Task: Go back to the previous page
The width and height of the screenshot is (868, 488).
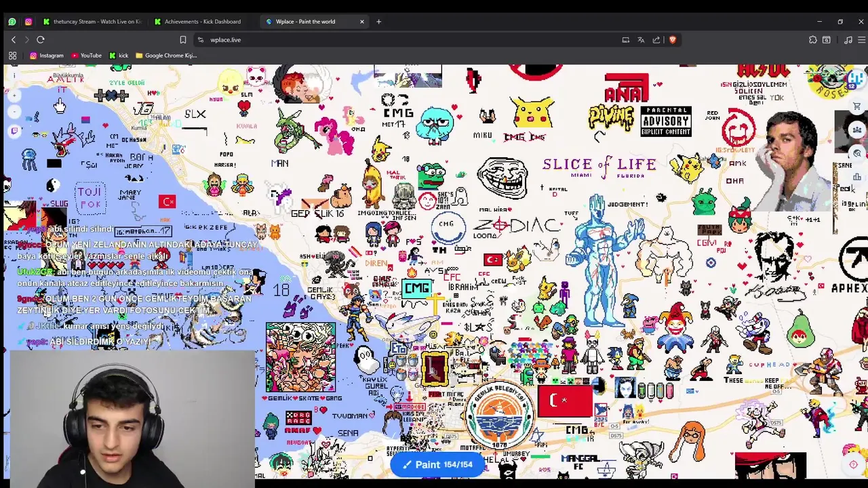Action: pos(14,39)
